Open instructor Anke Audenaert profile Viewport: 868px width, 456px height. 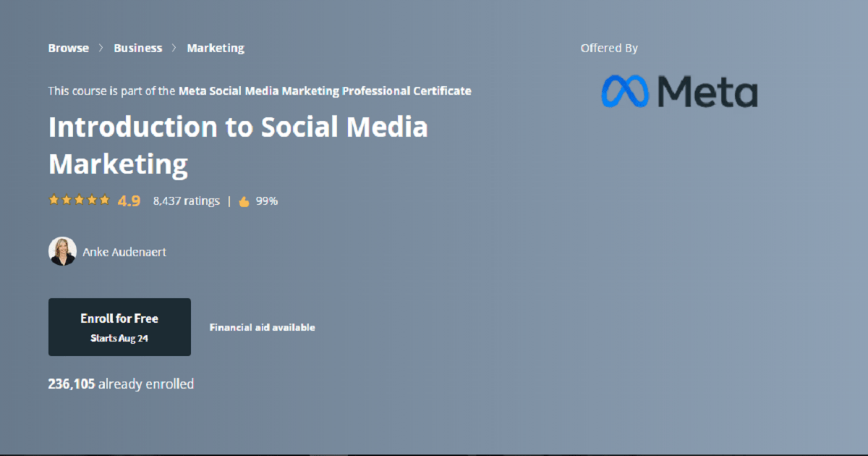(x=124, y=252)
